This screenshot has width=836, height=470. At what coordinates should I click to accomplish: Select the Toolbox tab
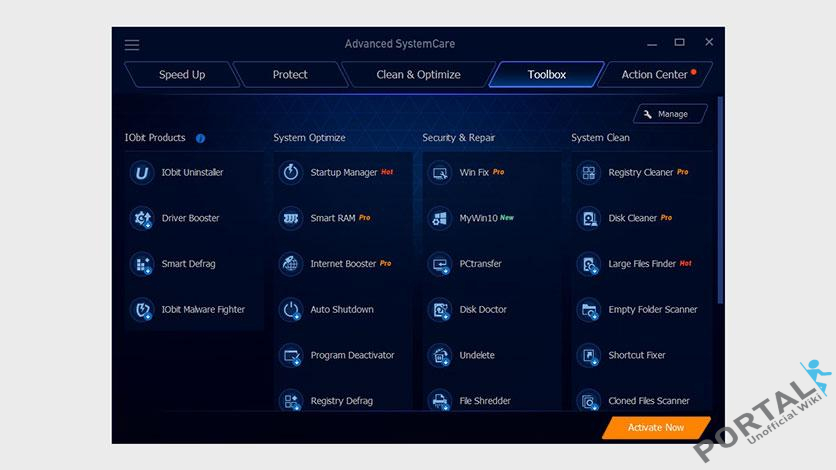pyautogui.click(x=546, y=75)
